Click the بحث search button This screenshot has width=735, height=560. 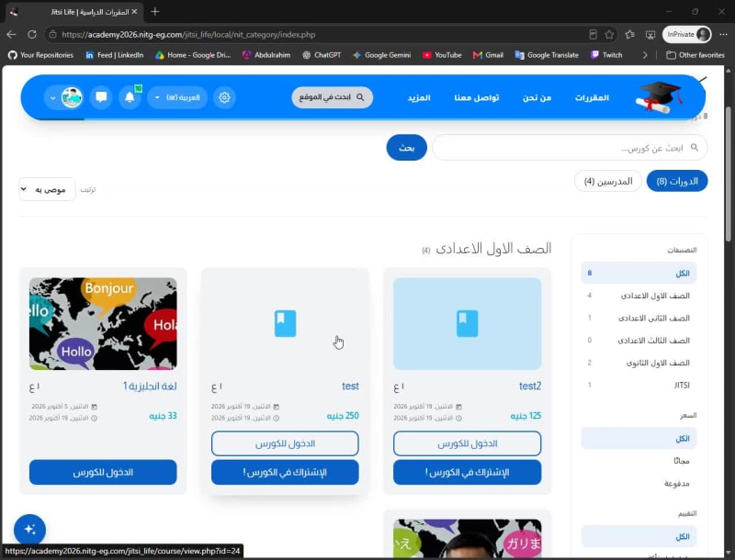click(x=406, y=148)
